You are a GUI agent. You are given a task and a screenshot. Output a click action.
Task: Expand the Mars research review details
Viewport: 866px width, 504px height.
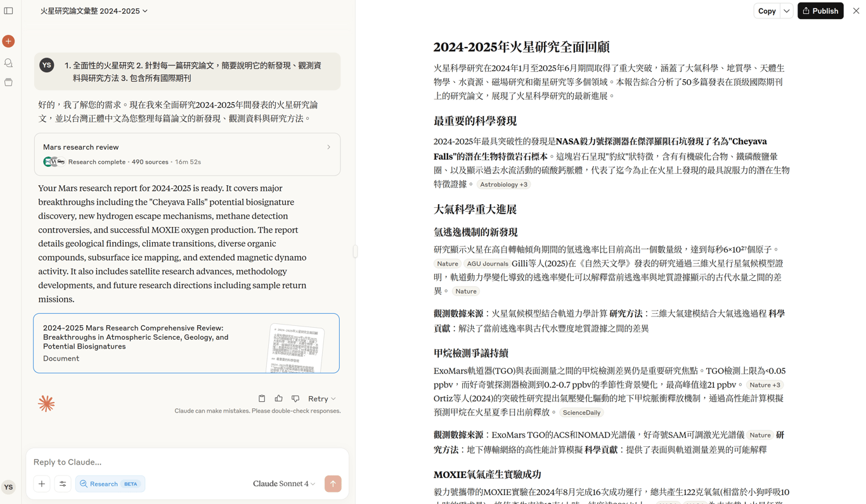pos(187,154)
